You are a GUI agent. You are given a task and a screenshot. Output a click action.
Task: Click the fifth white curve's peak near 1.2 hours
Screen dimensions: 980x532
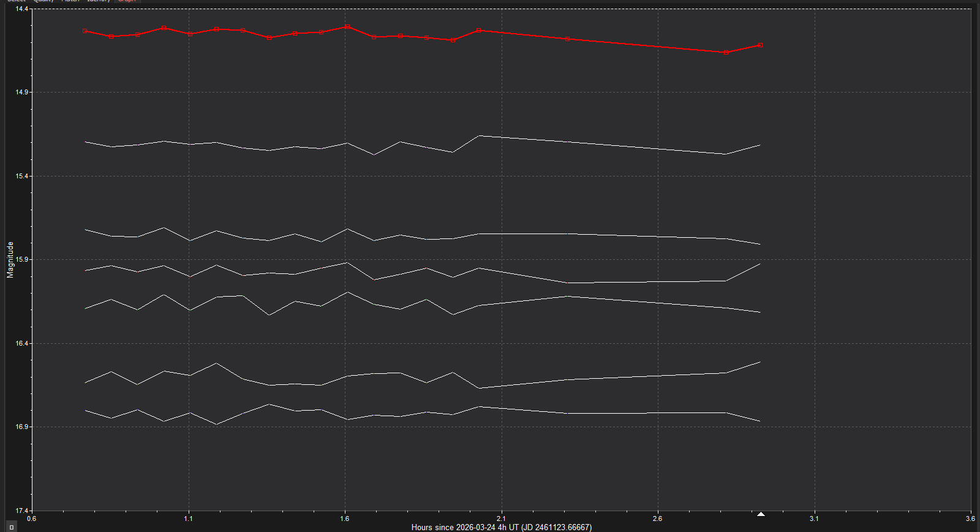point(216,363)
